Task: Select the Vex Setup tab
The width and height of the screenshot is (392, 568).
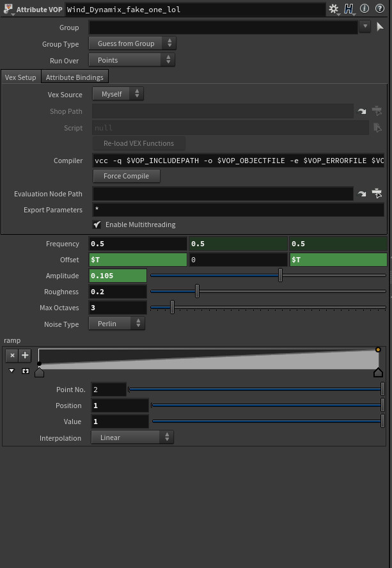Action: (x=20, y=77)
